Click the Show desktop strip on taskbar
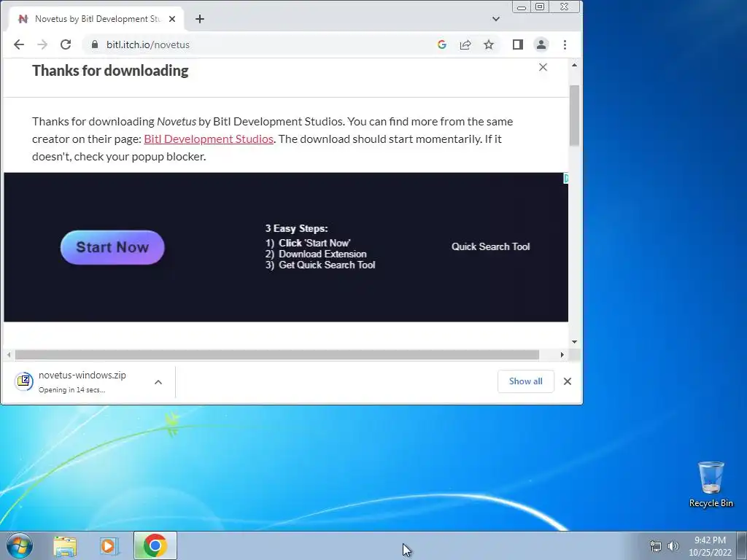The width and height of the screenshot is (747, 560). click(x=742, y=545)
